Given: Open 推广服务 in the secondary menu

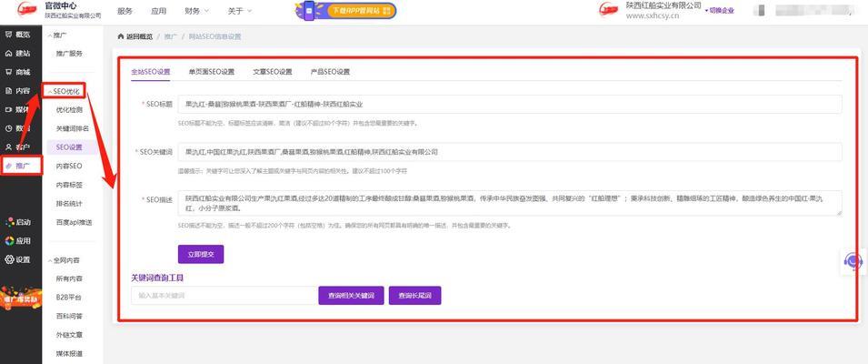Looking at the screenshot, I should 69,54.
